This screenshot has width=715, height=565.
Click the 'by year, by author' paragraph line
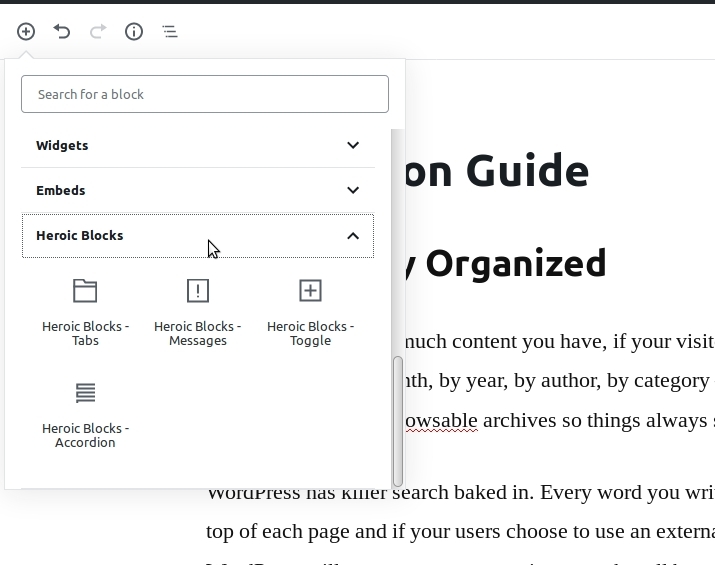coord(560,380)
